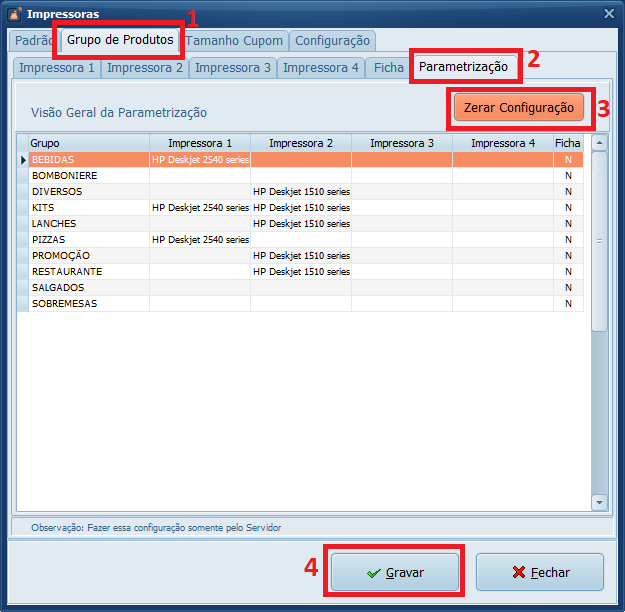Click the SOBREMESAS row Ficha cell
Image resolution: width=625 pixels, height=612 pixels.
pyautogui.click(x=567, y=303)
